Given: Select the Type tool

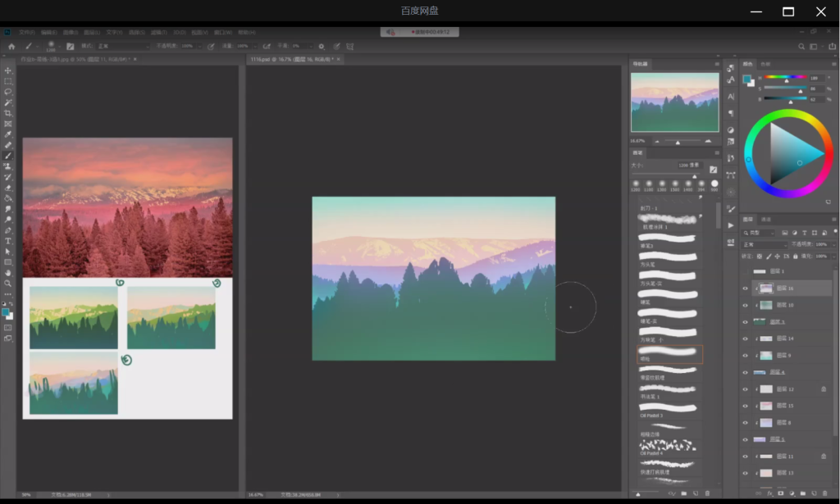Looking at the screenshot, I should pos(8,241).
